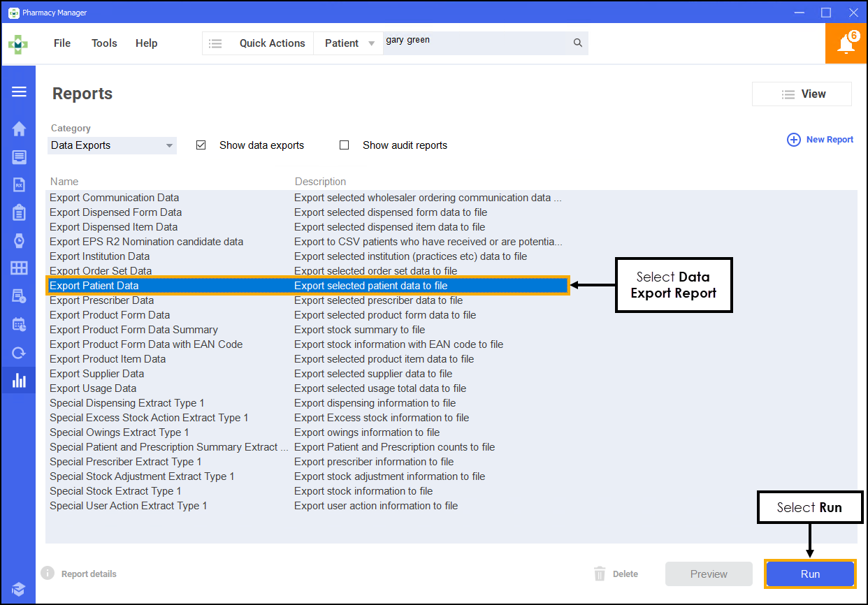
Task: Click the notifications bell with badge
Action: click(x=846, y=43)
